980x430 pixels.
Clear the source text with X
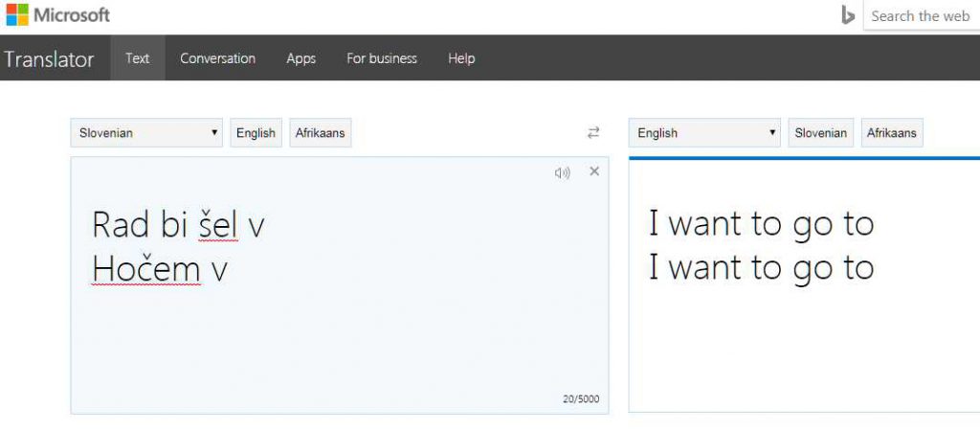click(x=594, y=171)
